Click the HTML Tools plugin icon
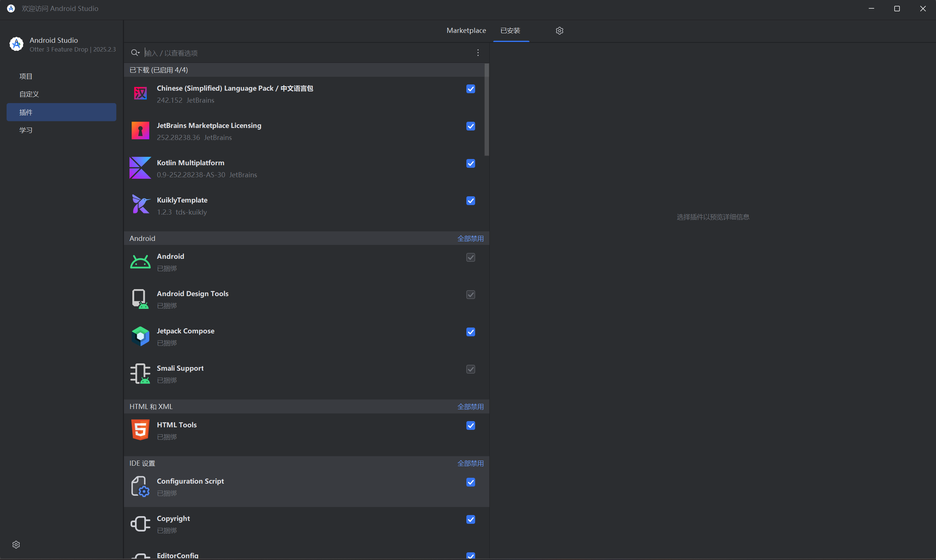This screenshot has width=936, height=560. tap(140, 430)
